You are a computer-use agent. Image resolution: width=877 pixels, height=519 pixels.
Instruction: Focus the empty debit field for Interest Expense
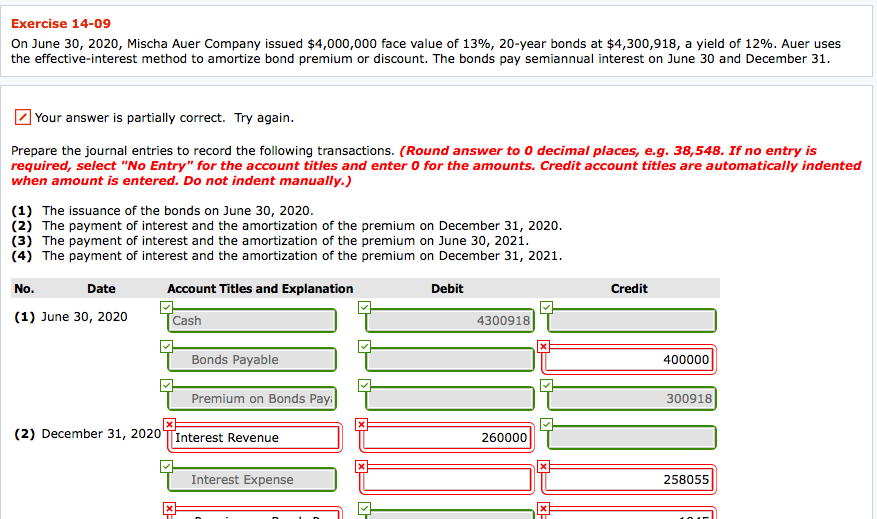click(x=447, y=480)
